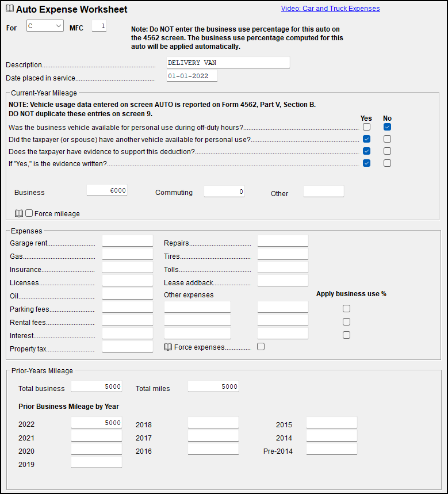Uncheck No for vehicle available off-duty hours

click(387, 127)
